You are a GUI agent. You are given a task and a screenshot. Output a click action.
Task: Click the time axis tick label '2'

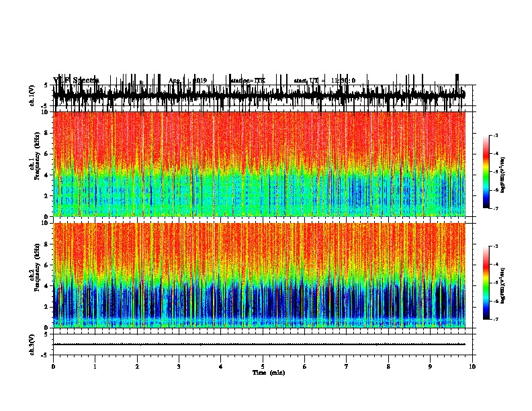(137, 366)
